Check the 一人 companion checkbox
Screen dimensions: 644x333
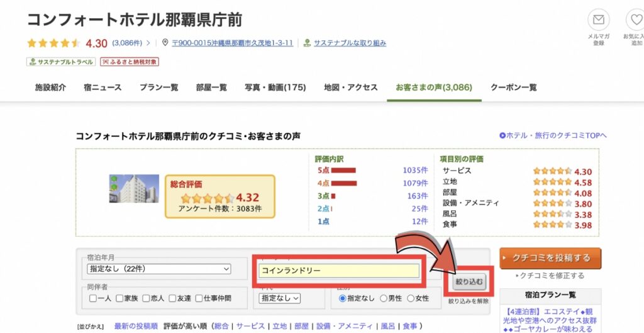point(93,298)
